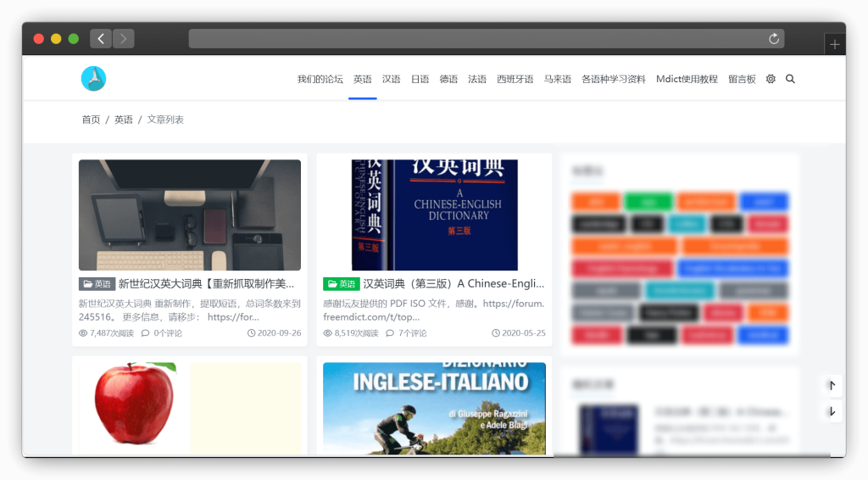Viewport: 868px width, 480px height.
Task: Open article 新世纪汉英大词典 title link
Action: point(207,284)
